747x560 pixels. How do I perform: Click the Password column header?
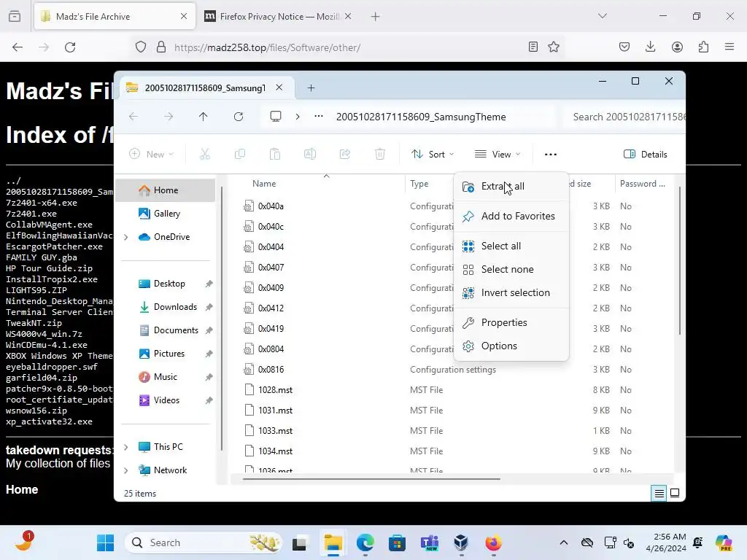642,184
